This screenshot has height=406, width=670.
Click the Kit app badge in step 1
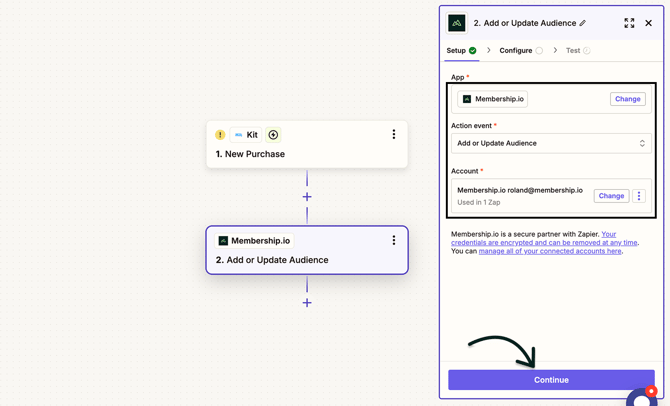246,135
